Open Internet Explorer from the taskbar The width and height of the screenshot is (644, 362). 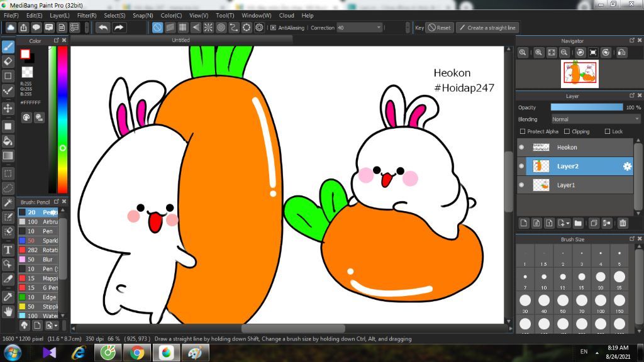(79, 353)
